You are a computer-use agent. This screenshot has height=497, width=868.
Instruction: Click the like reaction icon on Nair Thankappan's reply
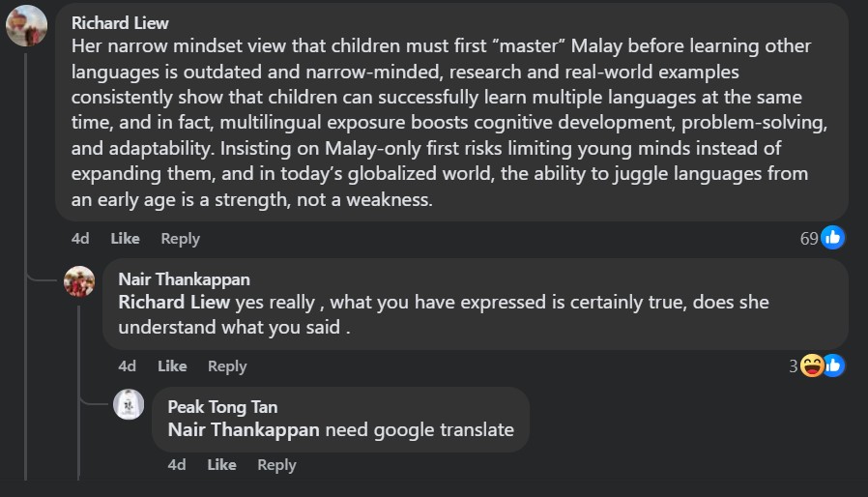[x=832, y=365]
